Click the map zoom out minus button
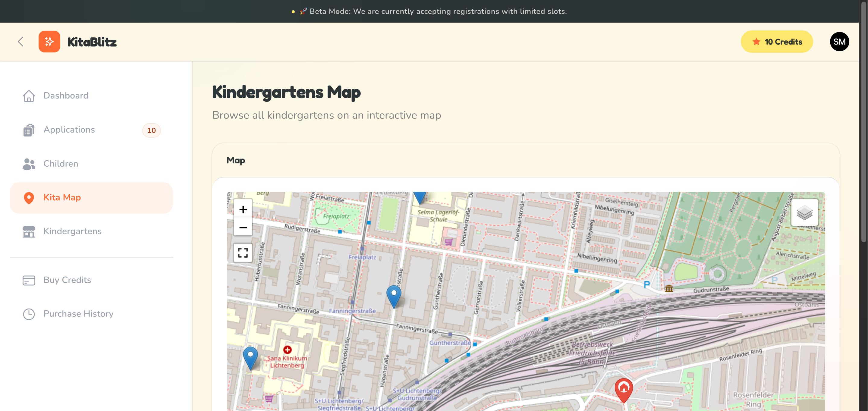The height and width of the screenshot is (411, 868). (x=243, y=227)
